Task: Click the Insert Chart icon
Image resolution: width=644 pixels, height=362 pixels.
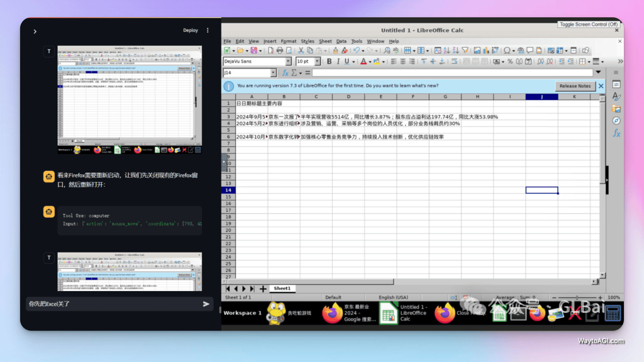Action: tap(486, 50)
